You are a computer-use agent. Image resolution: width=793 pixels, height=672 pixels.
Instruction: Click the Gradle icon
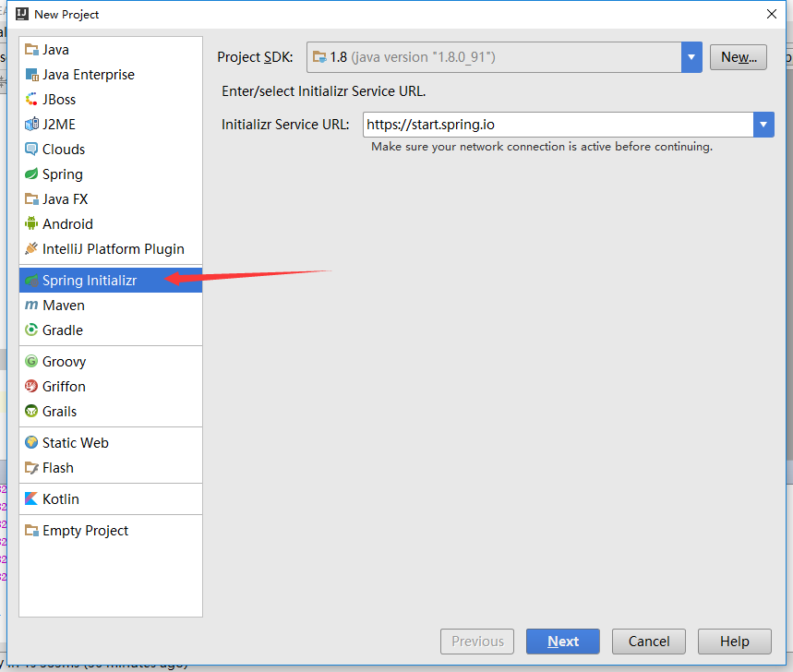click(31, 330)
